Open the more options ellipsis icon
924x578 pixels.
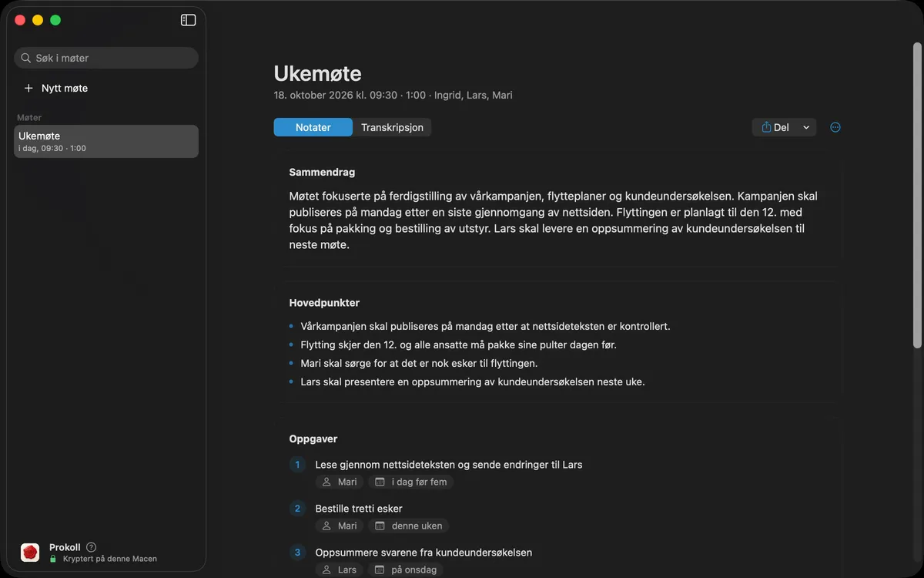[x=835, y=127]
